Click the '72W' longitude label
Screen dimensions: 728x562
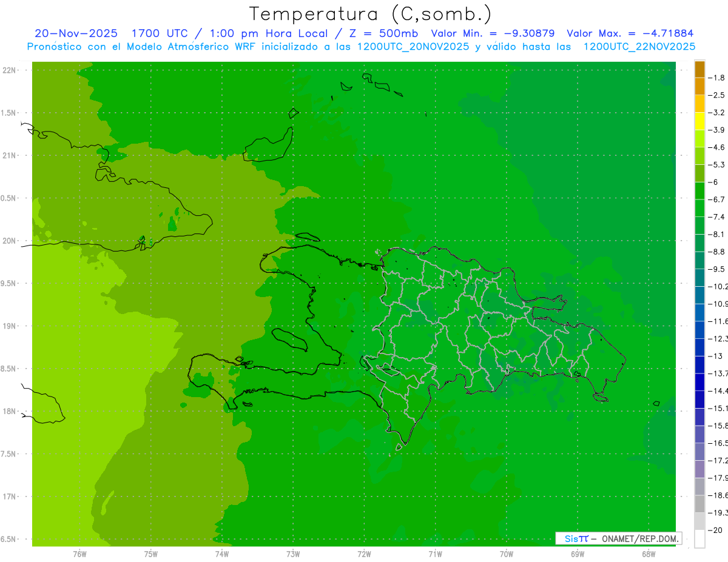click(364, 554)
